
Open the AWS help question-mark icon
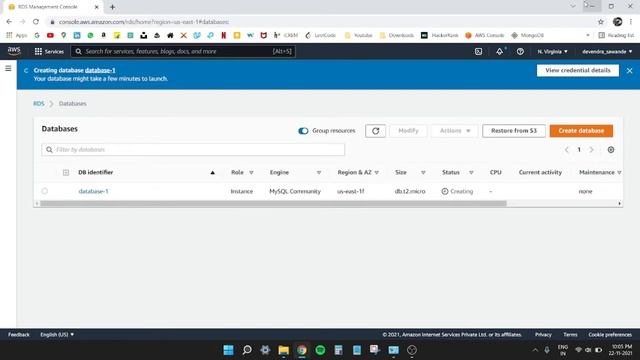[520, 51]
